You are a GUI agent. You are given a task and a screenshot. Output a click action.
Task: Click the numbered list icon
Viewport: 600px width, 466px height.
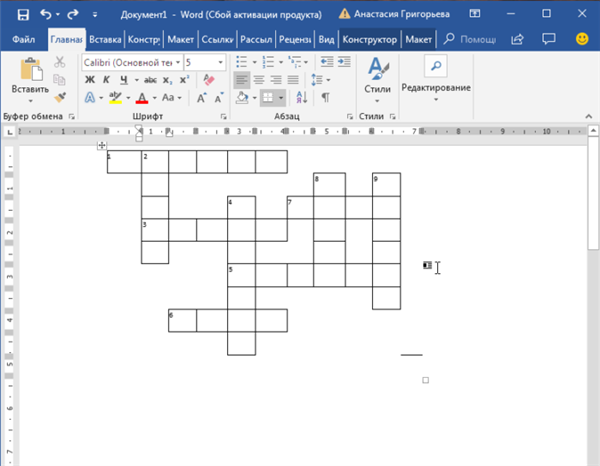(268, 62)
